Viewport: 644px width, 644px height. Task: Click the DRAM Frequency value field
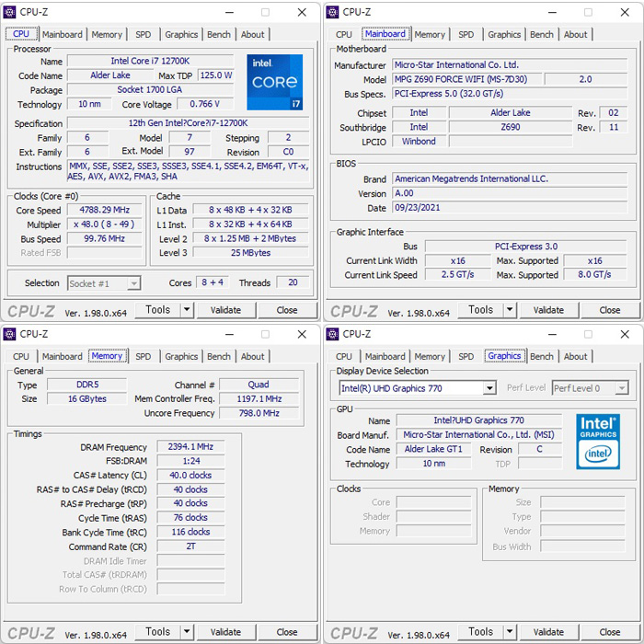click(190, 447)
